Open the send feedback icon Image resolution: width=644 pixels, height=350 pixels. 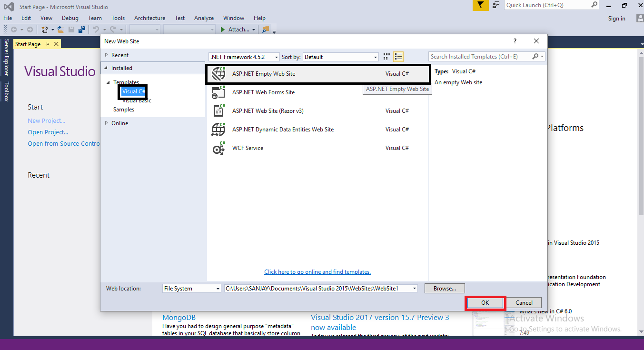tap(496, 5)
